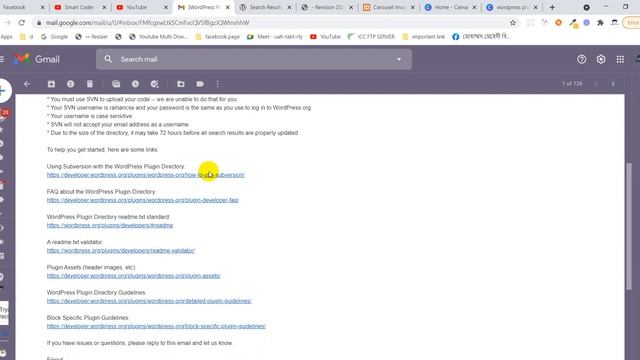Open the readme-validator link

pos(121,251)
